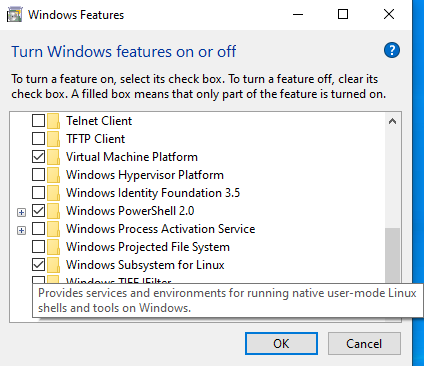Select the Telnet Client folder icon
Screen dimensions: 424x366
click(x=53, y=121)
